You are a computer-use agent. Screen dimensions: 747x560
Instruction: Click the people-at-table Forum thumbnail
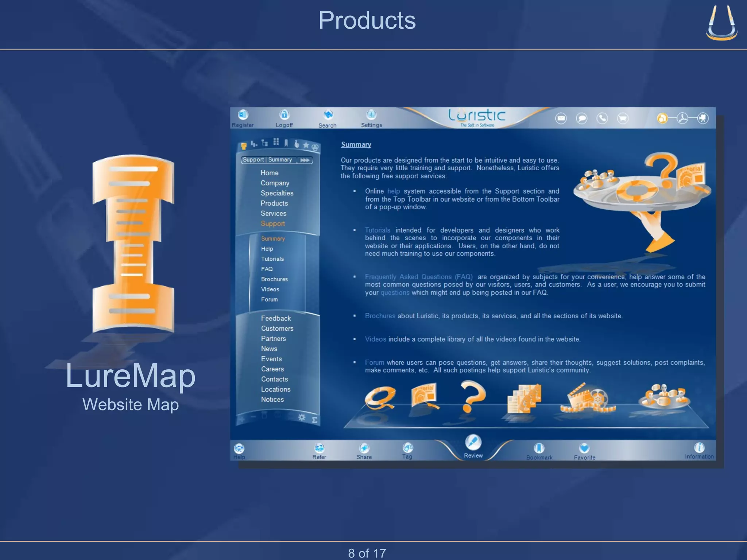[x=664, y=396]
